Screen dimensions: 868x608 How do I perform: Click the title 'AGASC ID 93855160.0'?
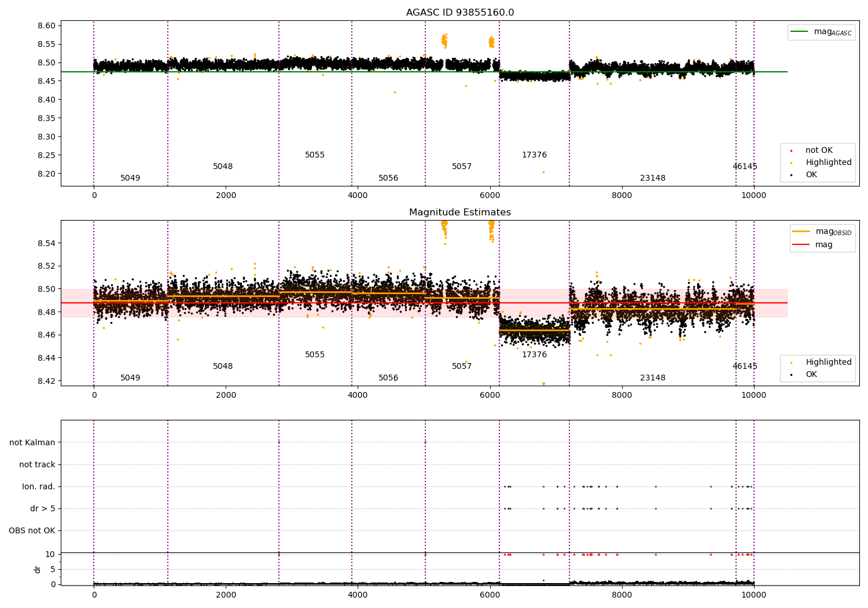click(460, 13)
